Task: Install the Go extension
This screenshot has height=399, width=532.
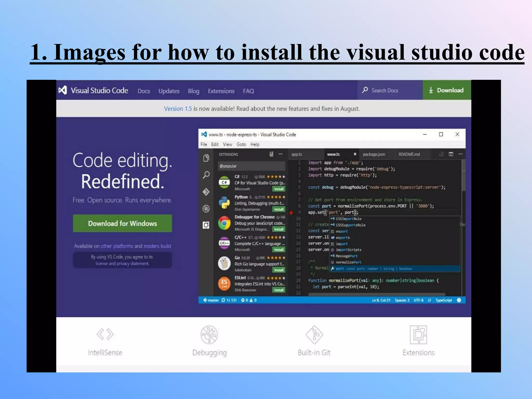Action: [279, 270]
